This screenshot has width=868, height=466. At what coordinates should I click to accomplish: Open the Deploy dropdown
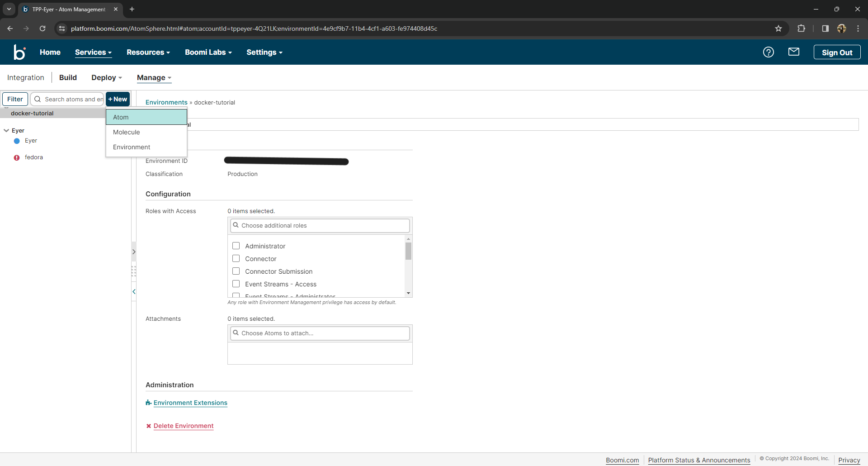click(x=106, y=77)
